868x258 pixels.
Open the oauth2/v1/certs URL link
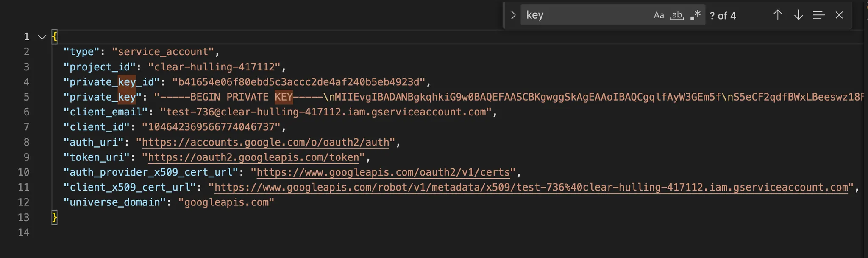click(x=383, y=172)
